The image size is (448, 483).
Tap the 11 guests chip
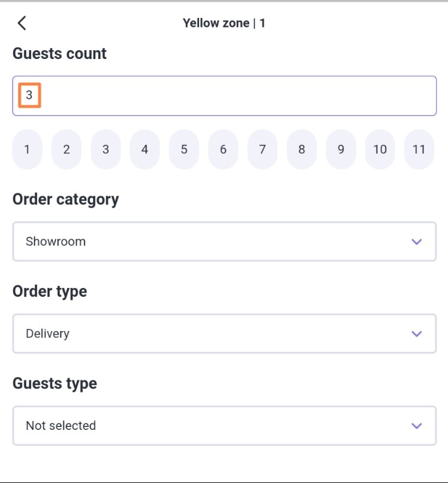pyautogui.click(x=419, y=150)
